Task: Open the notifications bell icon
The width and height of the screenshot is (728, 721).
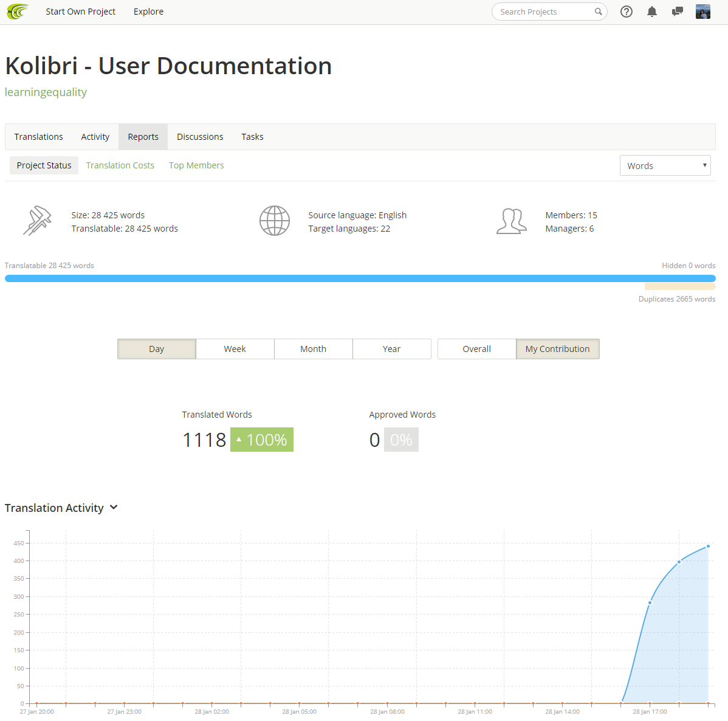Action: tap(652, 12)
